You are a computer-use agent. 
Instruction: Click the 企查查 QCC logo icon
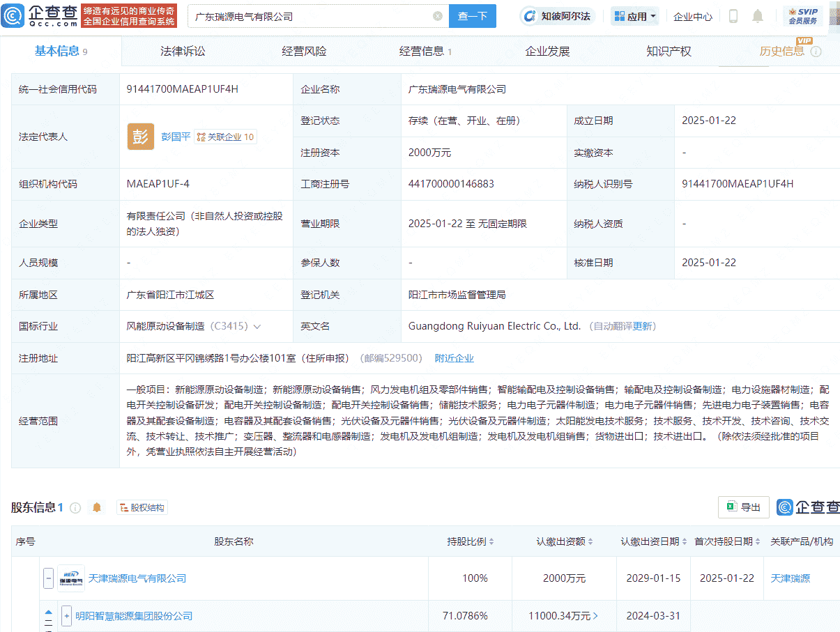(12, 15)
